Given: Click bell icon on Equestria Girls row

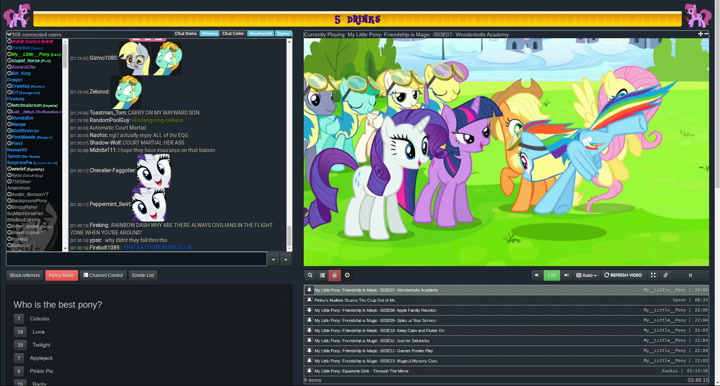Looking at the screenshot, I should [x=309, y=371].
